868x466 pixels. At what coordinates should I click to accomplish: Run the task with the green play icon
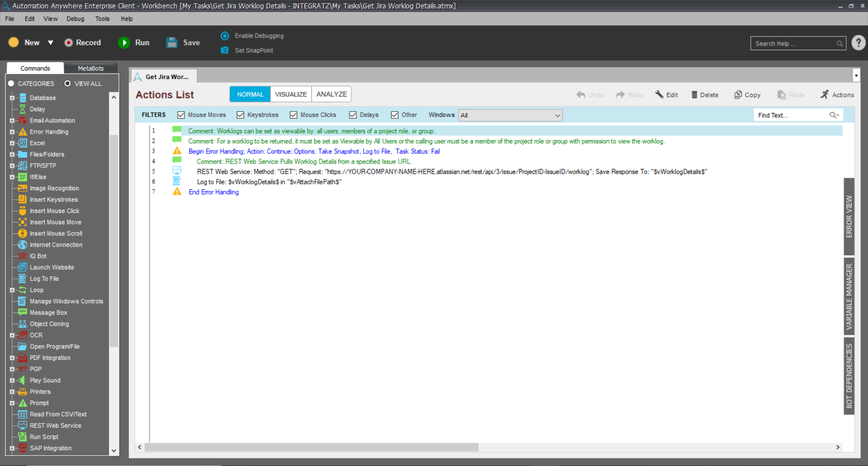124,42
